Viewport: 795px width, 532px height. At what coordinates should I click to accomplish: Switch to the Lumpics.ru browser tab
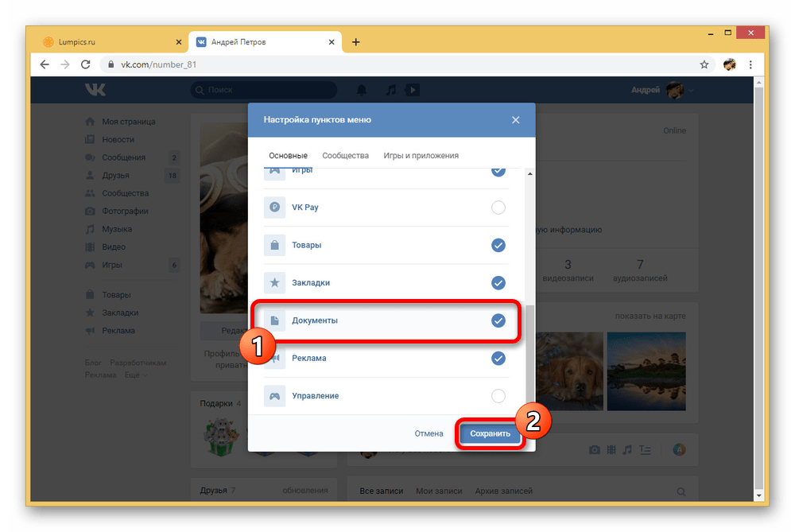click(x=113, y=42)
